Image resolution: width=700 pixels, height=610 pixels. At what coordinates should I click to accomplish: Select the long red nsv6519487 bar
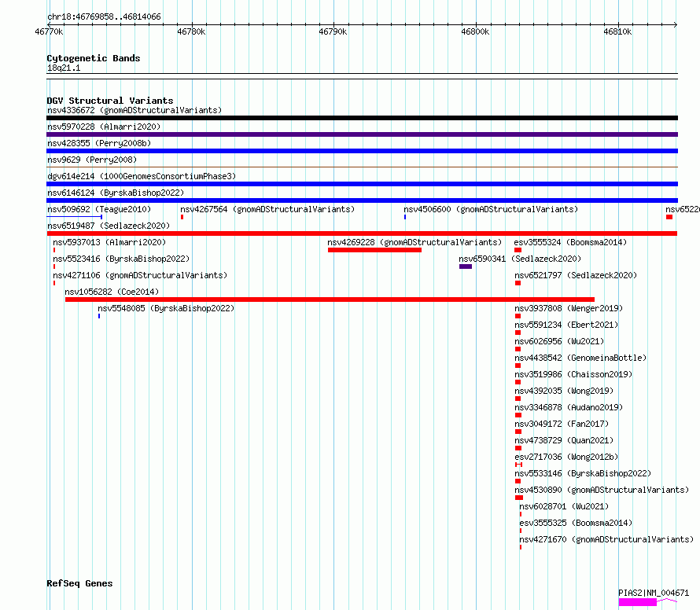click(362, 233)
